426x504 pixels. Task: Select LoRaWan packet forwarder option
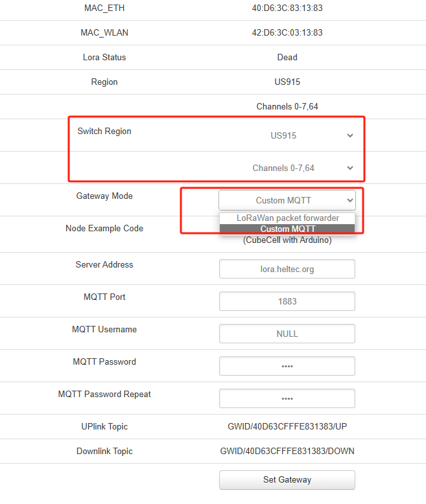click(287, 218)
